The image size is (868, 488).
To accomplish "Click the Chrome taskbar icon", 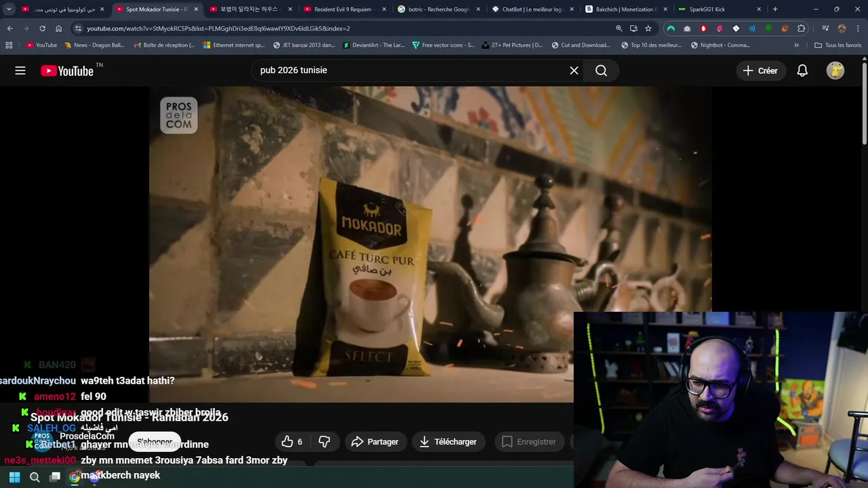I will (x=75, y=477).
